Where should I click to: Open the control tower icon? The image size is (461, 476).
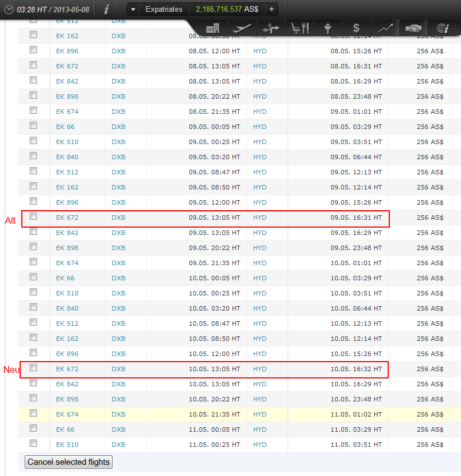(x=328, y=28)
